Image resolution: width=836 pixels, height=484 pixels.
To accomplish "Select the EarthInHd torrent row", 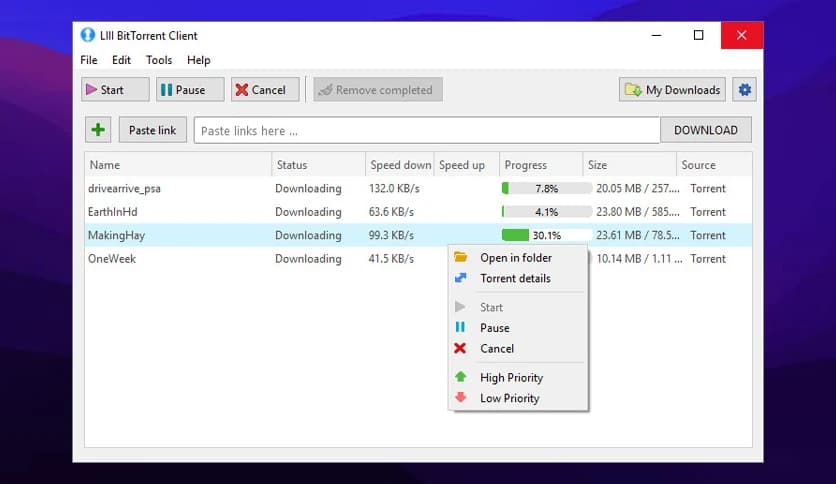I will click(419, 212).
